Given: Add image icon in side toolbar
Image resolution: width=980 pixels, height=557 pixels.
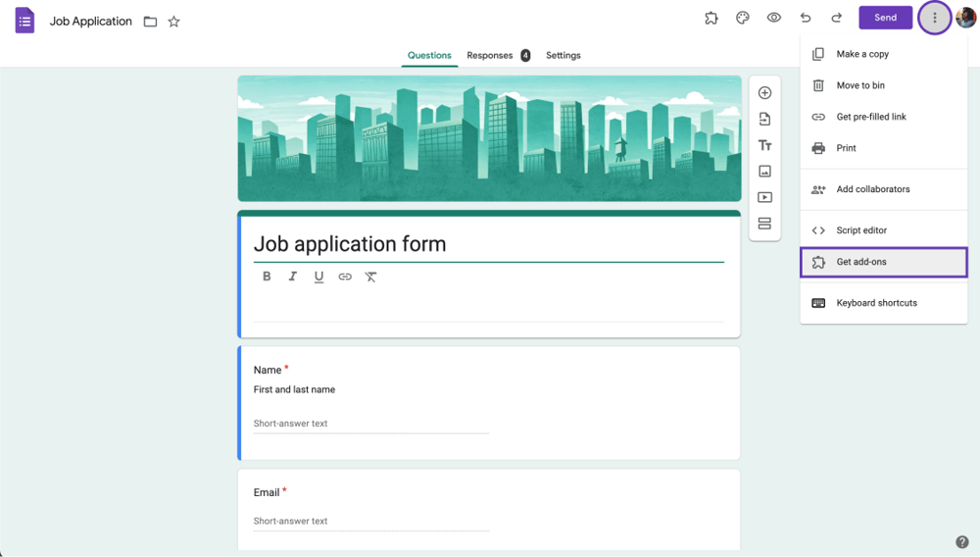Looking at the screenshot, I should (764, 172).
